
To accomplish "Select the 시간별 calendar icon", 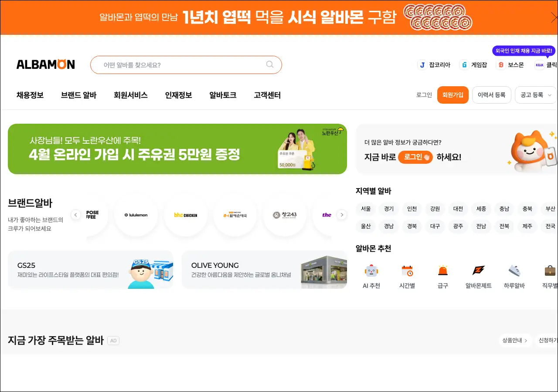I will (407, 271).
